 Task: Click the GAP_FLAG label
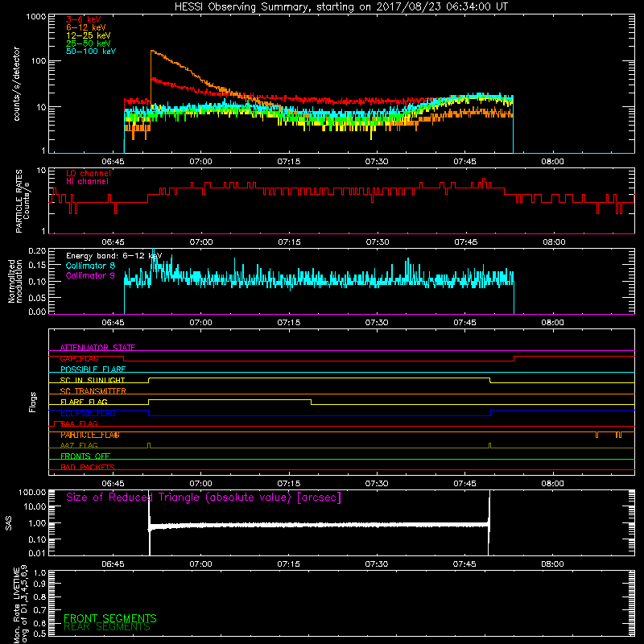pos(79,358)
